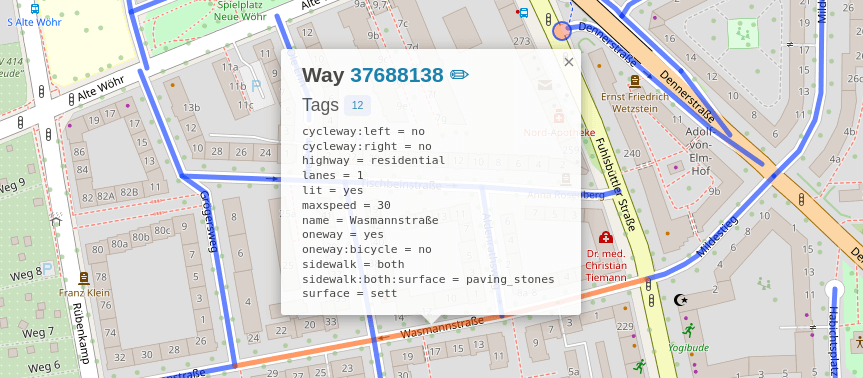Click the pencil edit icon beside way ID
The height and width of the screenshot is (378, 863).
pos(459,75)
